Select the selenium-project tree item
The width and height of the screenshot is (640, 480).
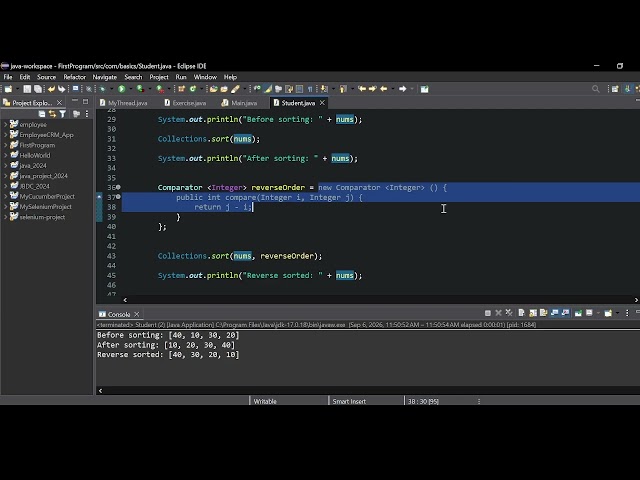tap(42, 217)
